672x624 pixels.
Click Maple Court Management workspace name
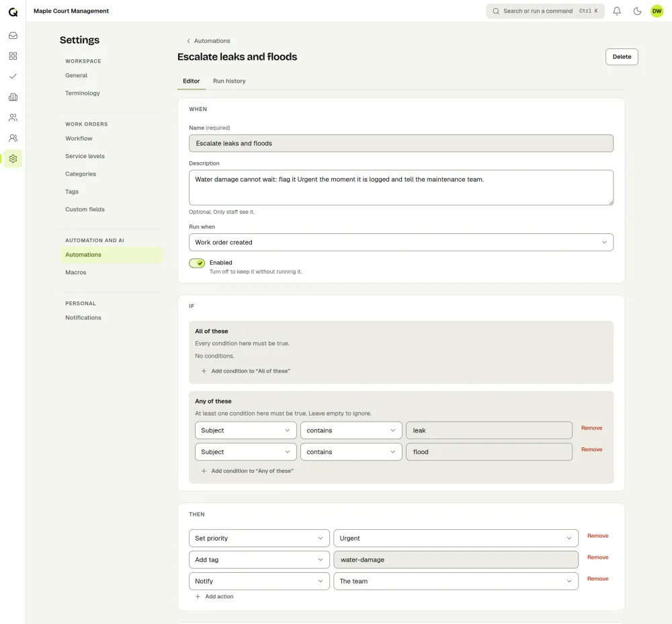click(x=71, y=11)
